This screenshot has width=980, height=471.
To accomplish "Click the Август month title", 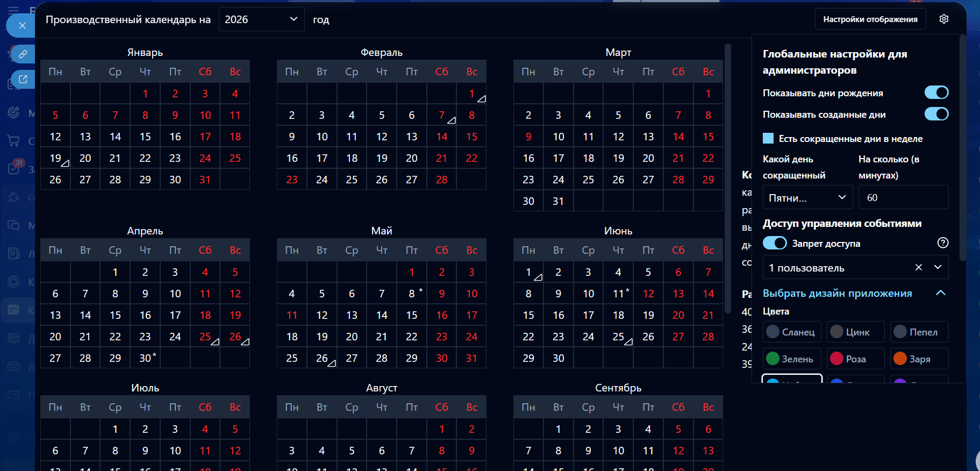I will tap(382, 388).
